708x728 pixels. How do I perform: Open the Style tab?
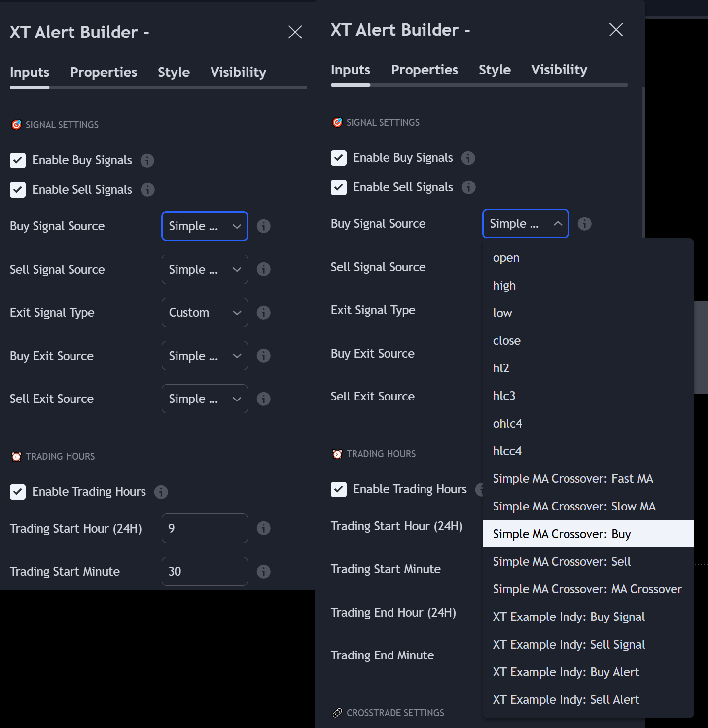tap(174, 72)
